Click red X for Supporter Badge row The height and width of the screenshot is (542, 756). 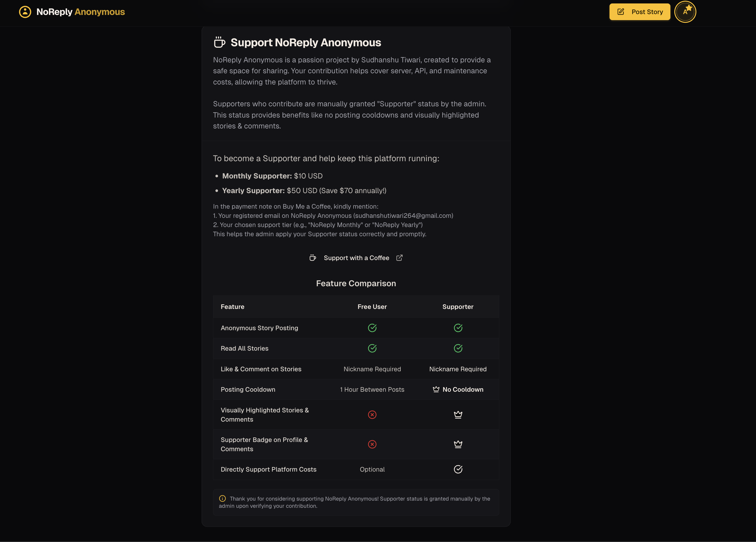point(372,444)
